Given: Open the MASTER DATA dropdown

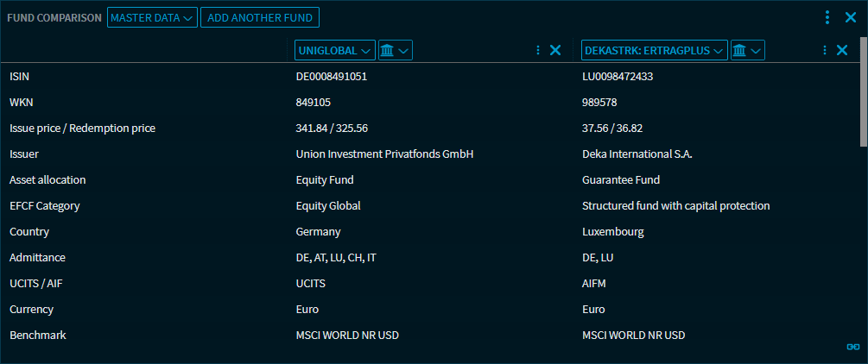Looking at the screenshot, I should point(152,17).
